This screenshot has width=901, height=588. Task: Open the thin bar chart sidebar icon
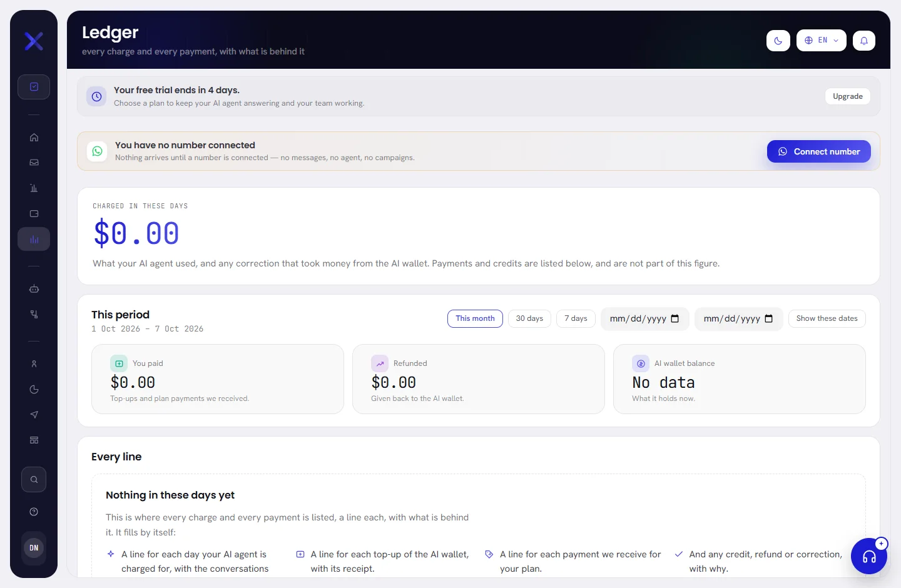[34, 188]
